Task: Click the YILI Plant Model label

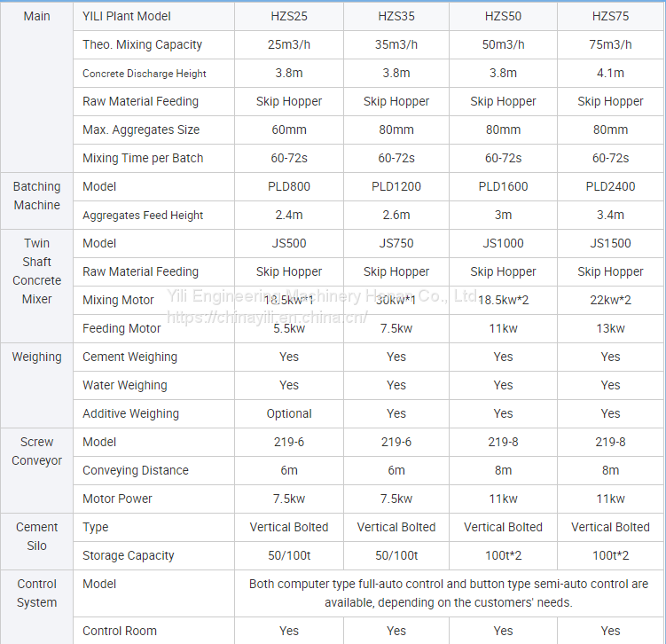Action: (x=126, y=16)
